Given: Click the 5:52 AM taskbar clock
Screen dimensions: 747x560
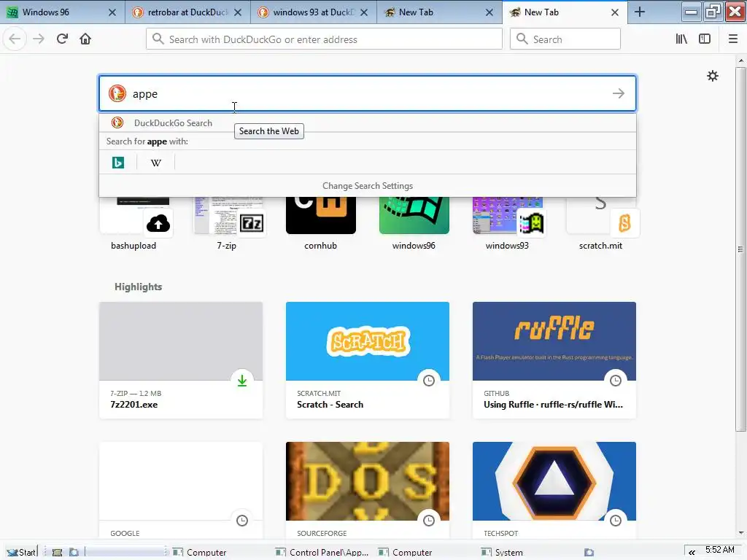Looking at the screenshot, I should click(720, 550).
